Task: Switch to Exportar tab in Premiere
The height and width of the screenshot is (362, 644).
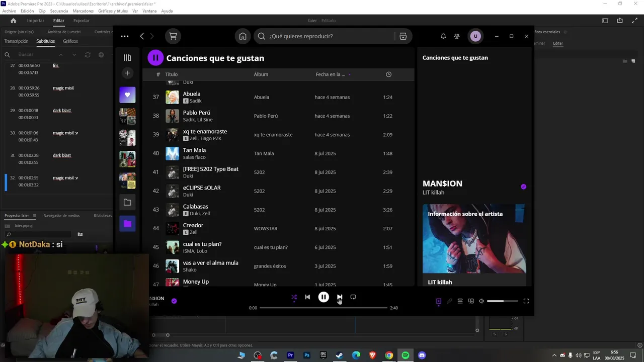Action: [82, 21]
